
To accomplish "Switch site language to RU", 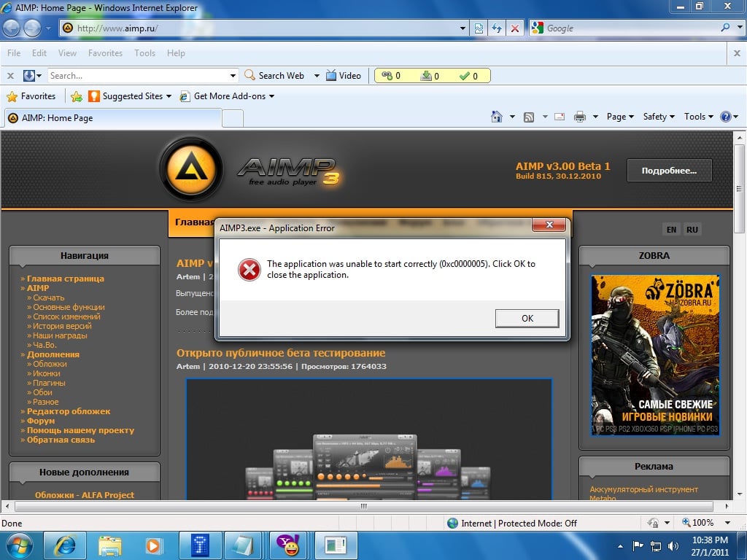I will (x=692, y=230).
